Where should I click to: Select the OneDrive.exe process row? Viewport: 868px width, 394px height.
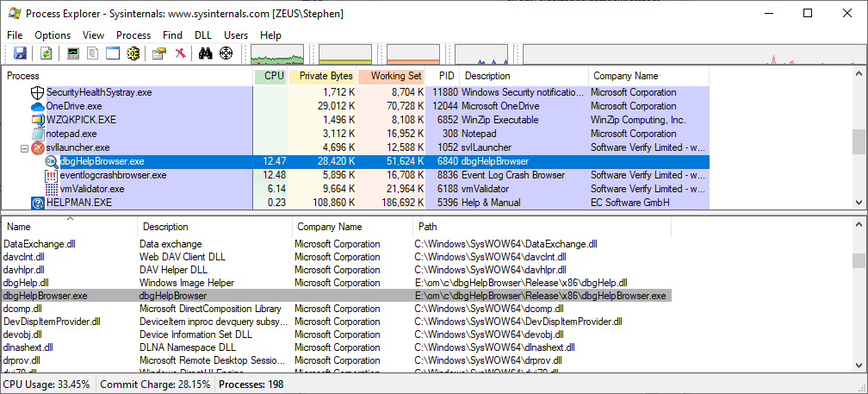356,106
